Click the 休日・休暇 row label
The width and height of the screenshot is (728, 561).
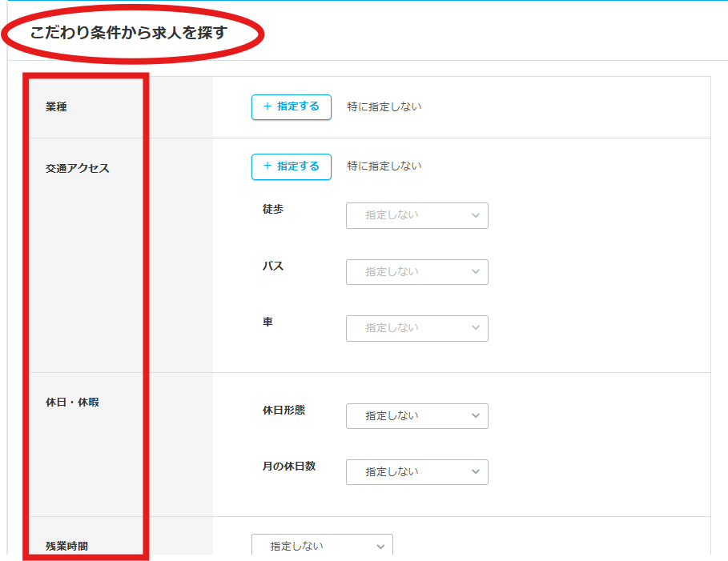(73, 403)
